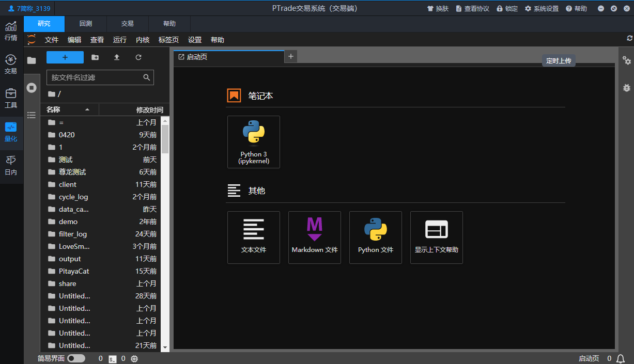
Task: Launch Python 3 (ipykernel) notebook
Action: (254, 142)
